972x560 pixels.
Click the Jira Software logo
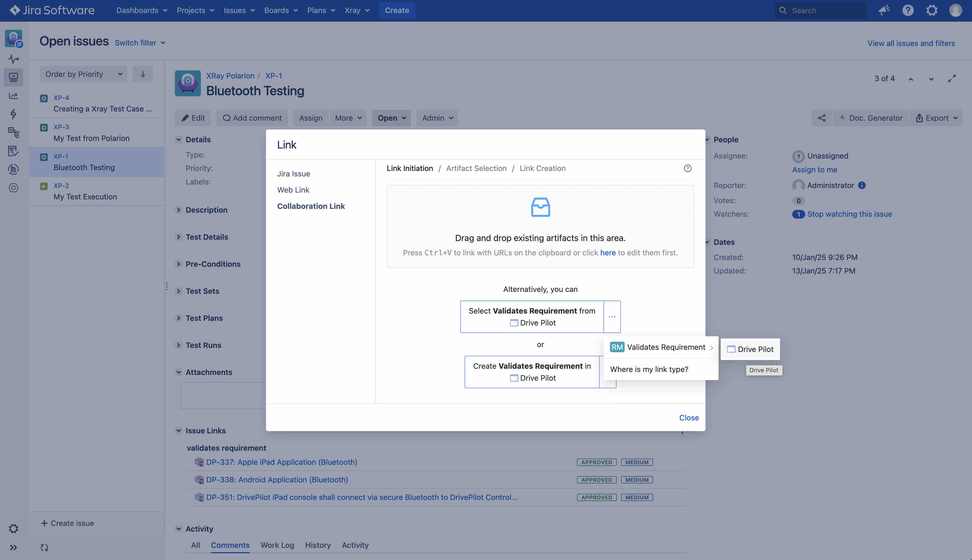coord(52,10)
